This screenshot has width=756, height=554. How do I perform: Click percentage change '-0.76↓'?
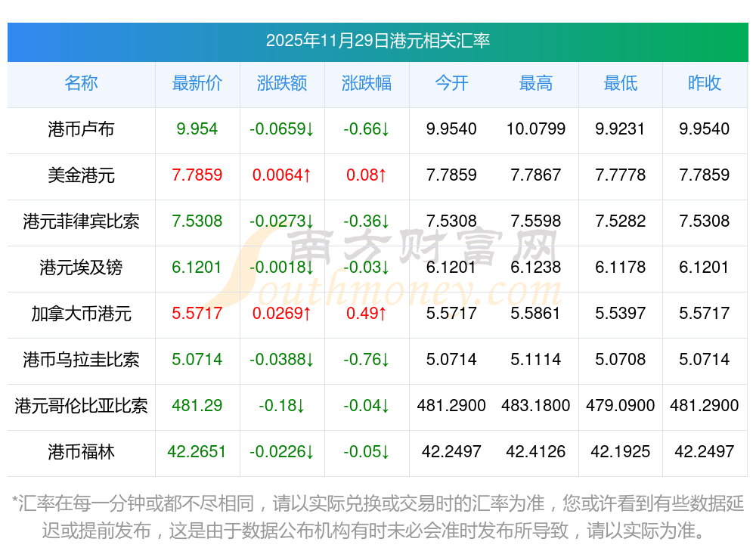pyautogui.click(x=367, y=360)
